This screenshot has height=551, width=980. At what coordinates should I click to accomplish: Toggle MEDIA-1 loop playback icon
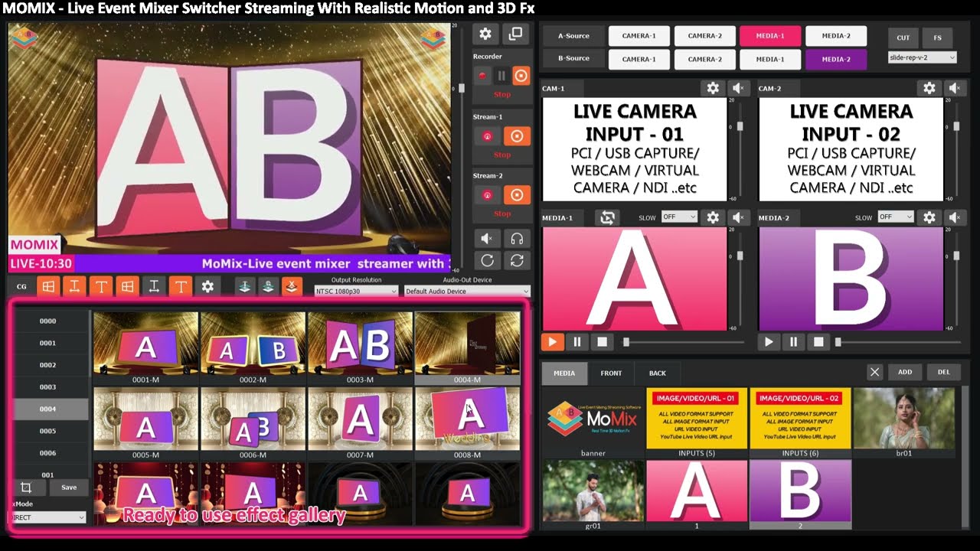(x=607, y=217)
